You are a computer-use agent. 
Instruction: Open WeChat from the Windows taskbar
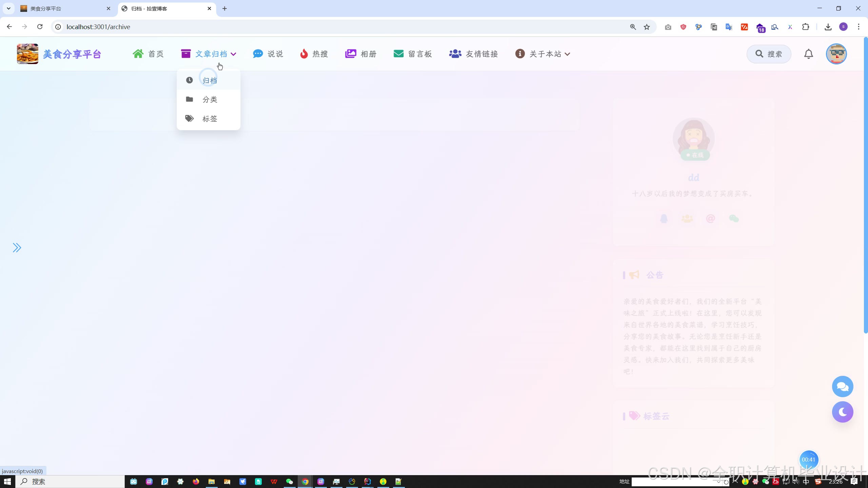coord(289,482)
